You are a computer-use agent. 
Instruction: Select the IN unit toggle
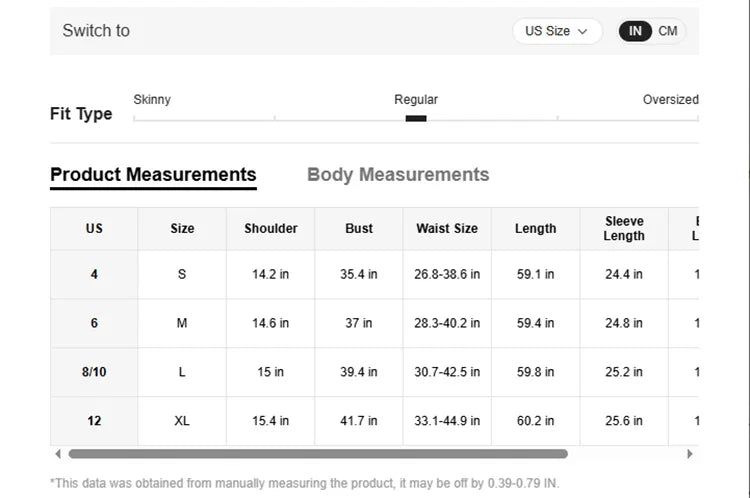pyautogui.click(x=635, y=31)
